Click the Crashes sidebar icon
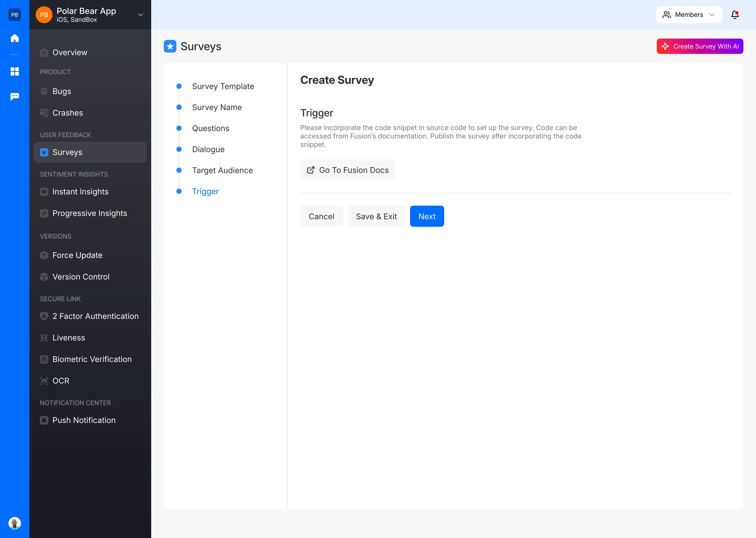This screenshot has width=756, height=538. [44, 113]
